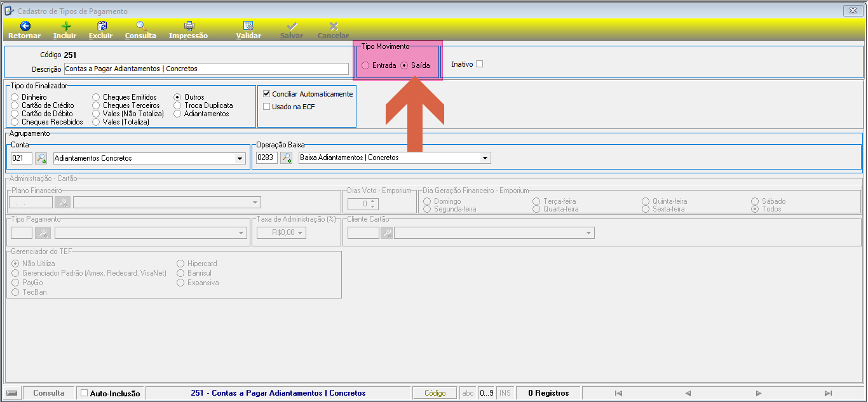Viewport: 868px width, 402px height.
Task: Click the Plano Financeiro lookup icon
Action: (62, 203)
